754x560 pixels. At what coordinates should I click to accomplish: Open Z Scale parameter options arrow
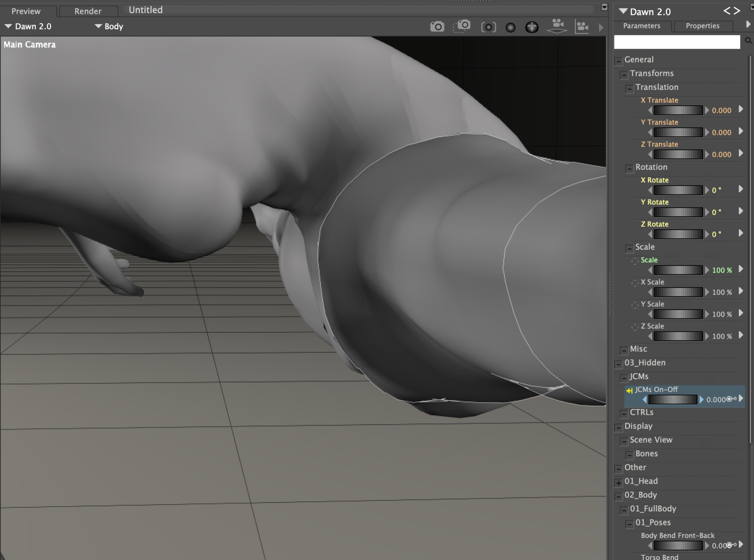pos(741,335)
